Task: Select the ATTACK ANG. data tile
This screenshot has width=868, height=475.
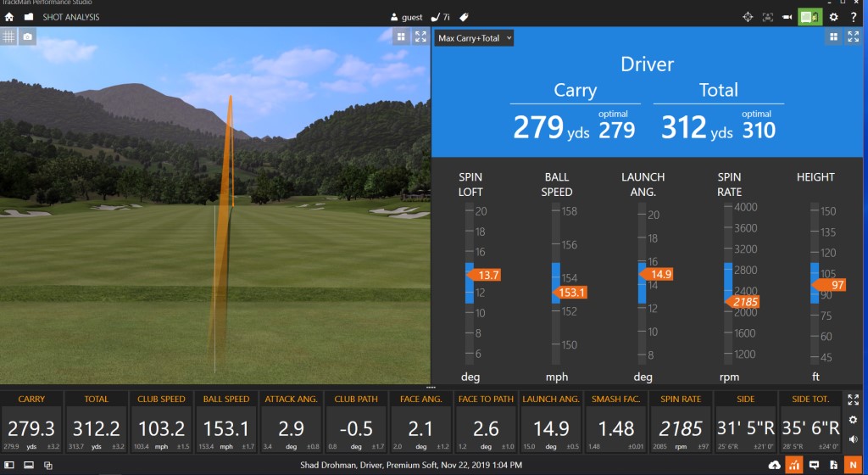Action: coord(292,422)
